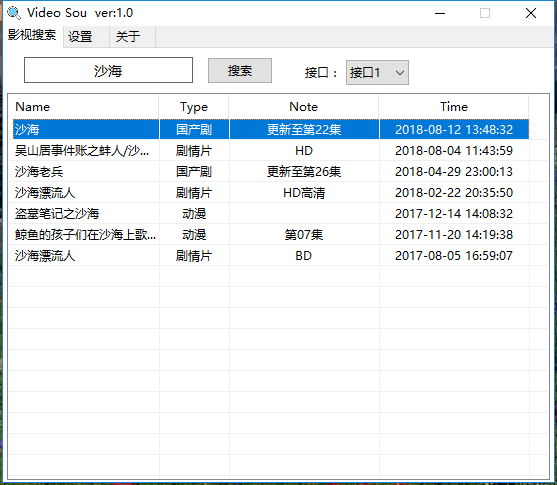The image size is (557, 485).
Task: Select the 鲸鱼的孩子们在沙海上歌 row
Action: [x=271, y=235]
